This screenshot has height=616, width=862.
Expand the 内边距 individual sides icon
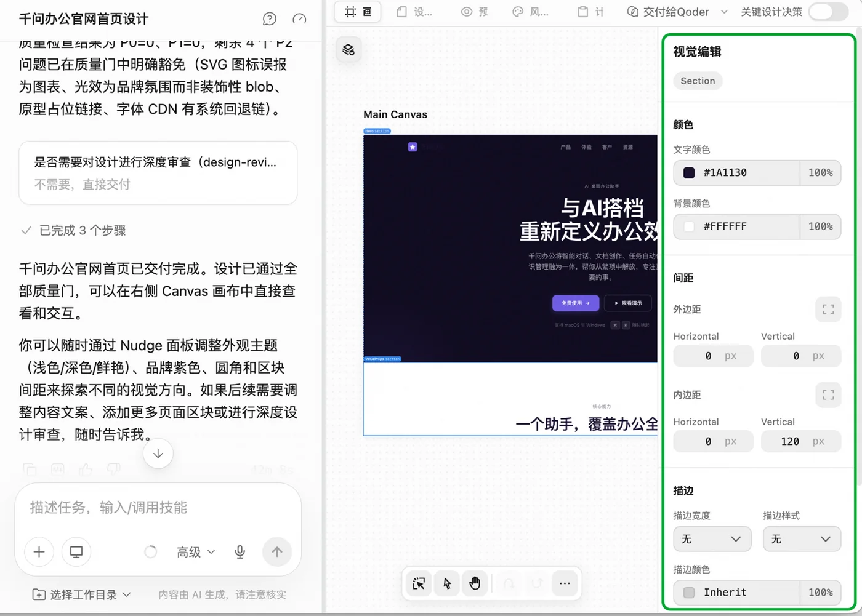coord(828,395)
